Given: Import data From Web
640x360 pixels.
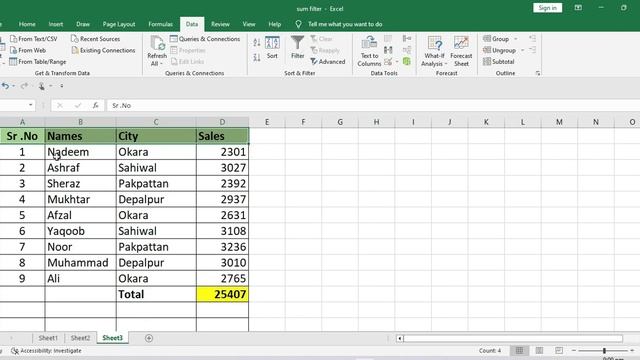Looking at the screenshot, I should pyautogui.click(x=28, y=50).
